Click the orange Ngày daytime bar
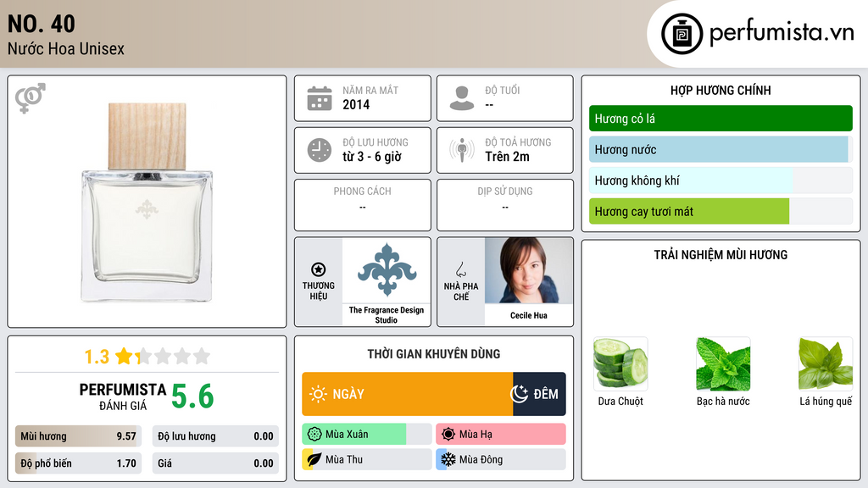 [x=408, y=394]
